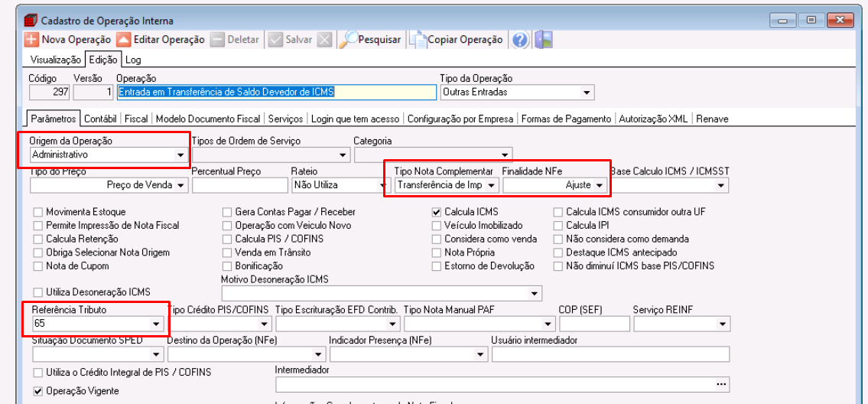
Task: Open the Login que tem acesso tab
Action: (x=355, y=119)
